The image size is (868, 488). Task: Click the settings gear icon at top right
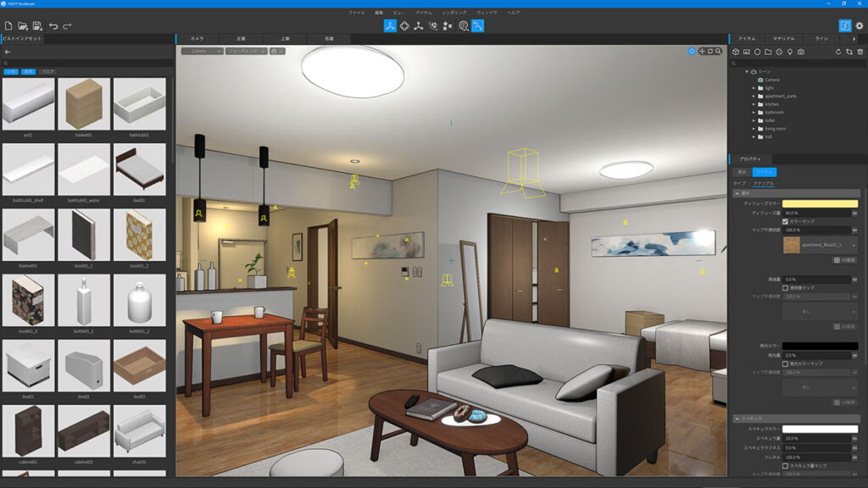coord(859,26)
